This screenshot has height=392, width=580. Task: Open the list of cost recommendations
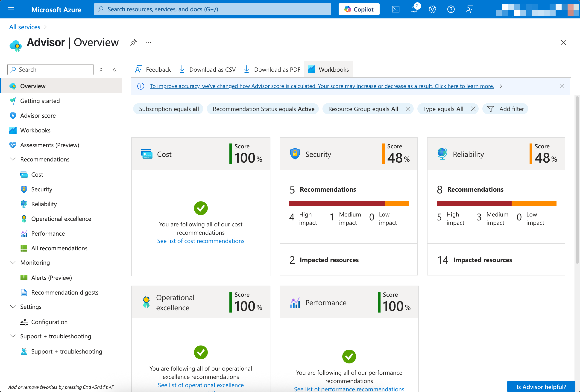[x=201, y=241]
